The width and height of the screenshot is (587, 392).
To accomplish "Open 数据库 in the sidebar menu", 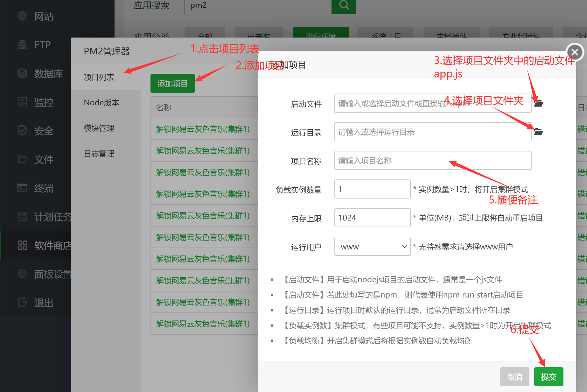I will (x=48, y=73).
